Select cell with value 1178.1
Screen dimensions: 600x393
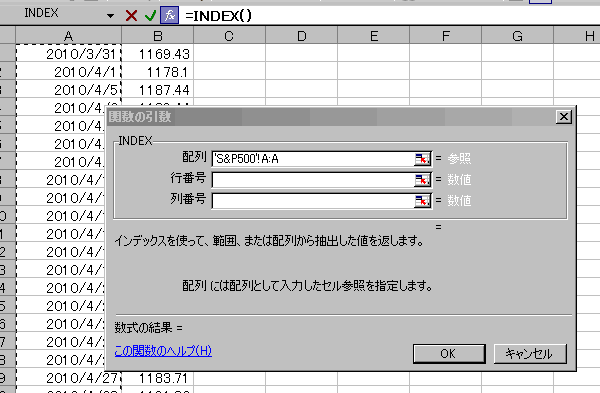click(158, 72)
